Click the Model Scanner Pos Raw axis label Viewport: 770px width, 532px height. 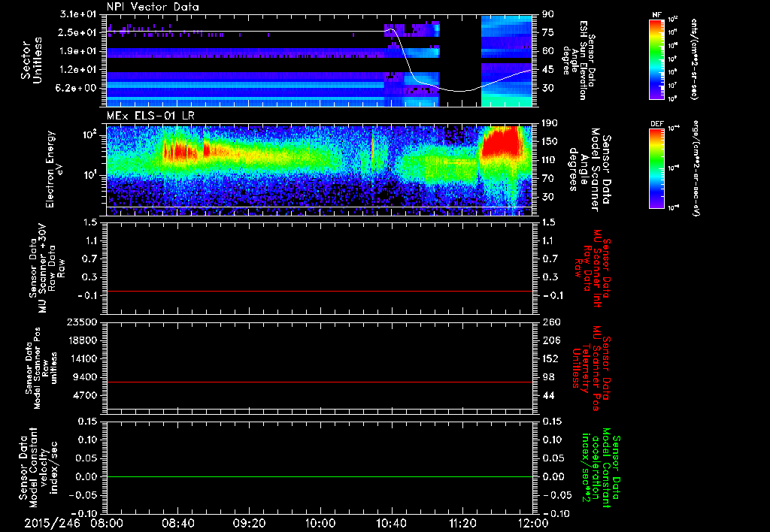41,368
